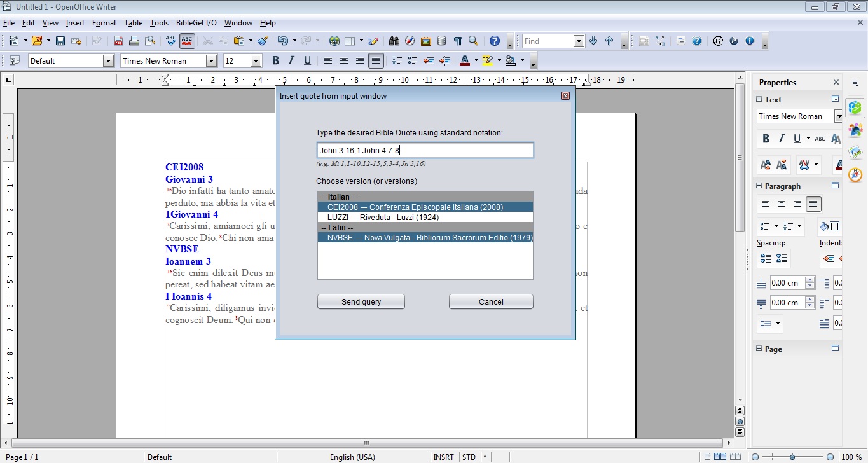Find next with down arrow
868x463 pixels.
click(x=593, y=41)
